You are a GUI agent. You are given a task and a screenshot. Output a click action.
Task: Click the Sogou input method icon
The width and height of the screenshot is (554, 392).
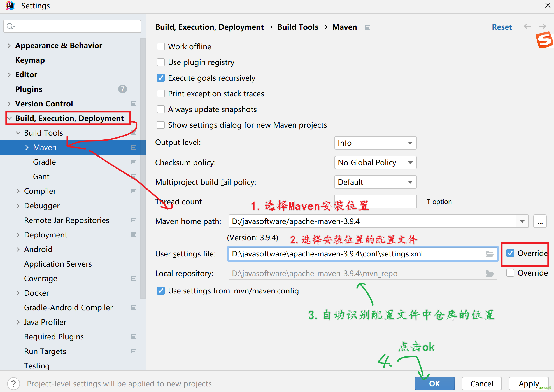point(544,40)
